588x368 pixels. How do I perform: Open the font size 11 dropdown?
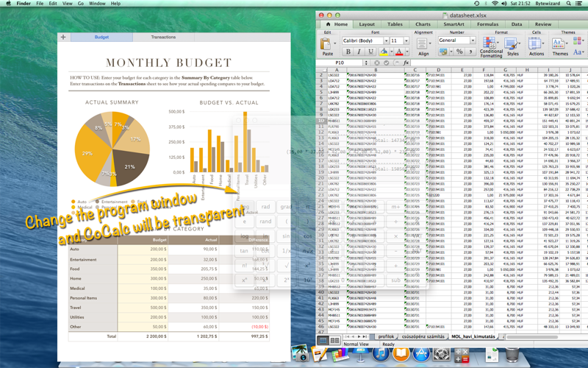click(x=406, y=40)
